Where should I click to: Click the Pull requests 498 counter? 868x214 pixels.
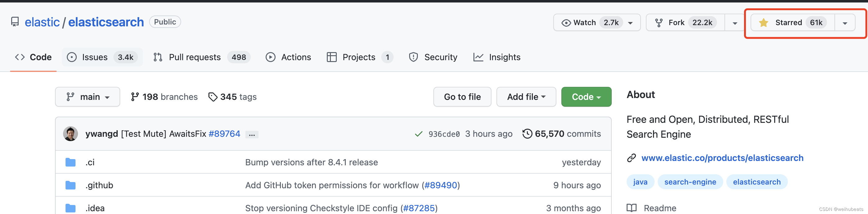tap(239, 57)
